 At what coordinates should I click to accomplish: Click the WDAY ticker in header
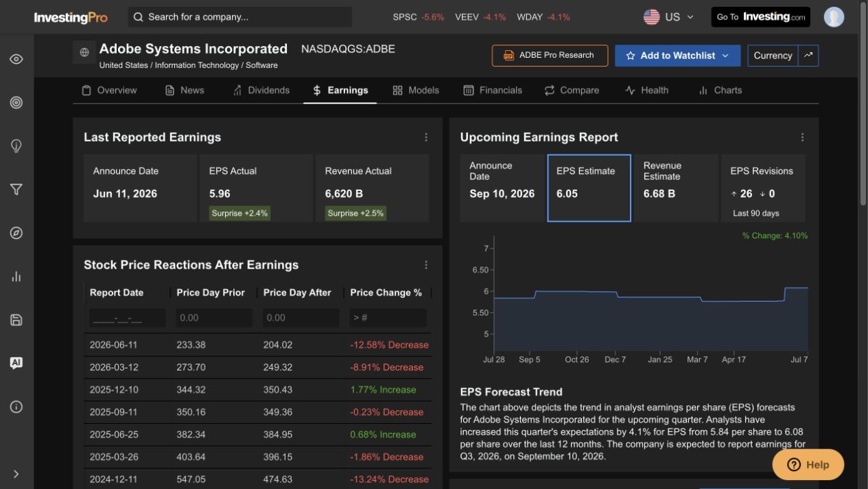[543, 17]
